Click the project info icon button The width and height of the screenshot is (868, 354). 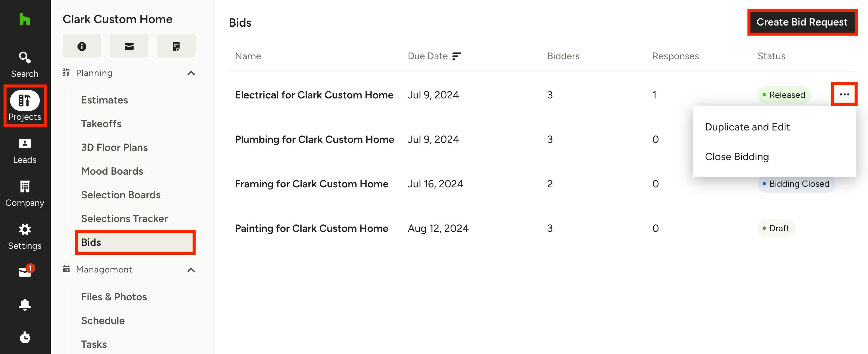click(x=82, y=46)
